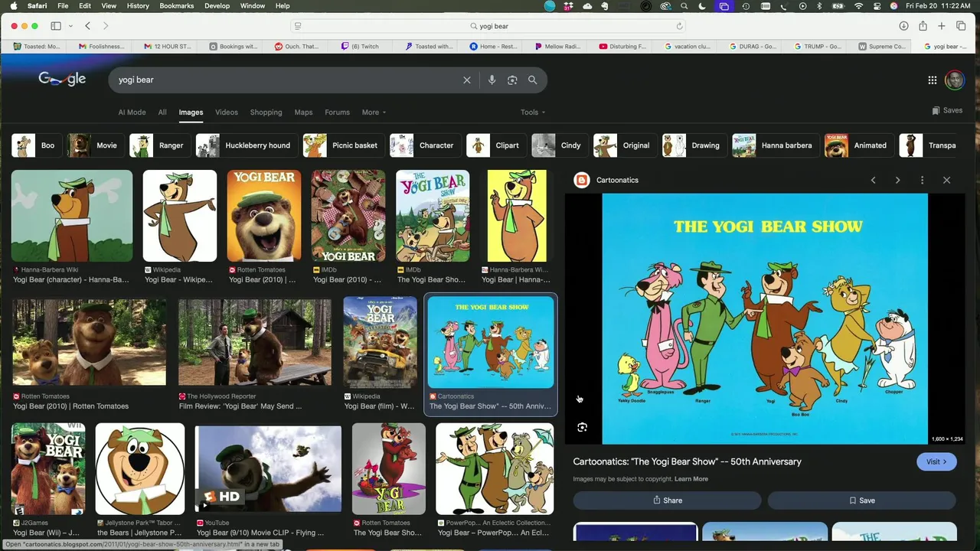Switch to the Shopping results tab
The image size is (980, 551).
pyautogui.click(x=266, y=112)
